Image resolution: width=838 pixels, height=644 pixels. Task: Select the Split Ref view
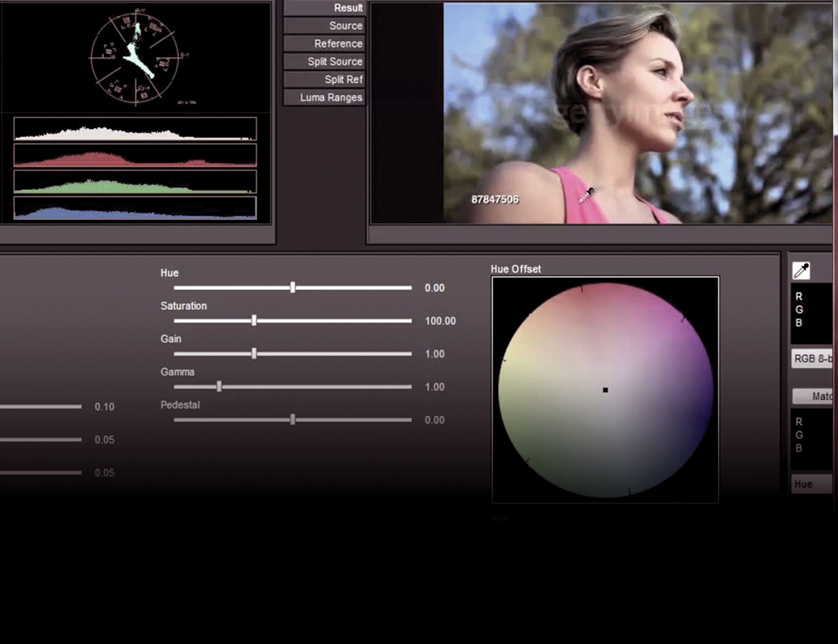325,80
